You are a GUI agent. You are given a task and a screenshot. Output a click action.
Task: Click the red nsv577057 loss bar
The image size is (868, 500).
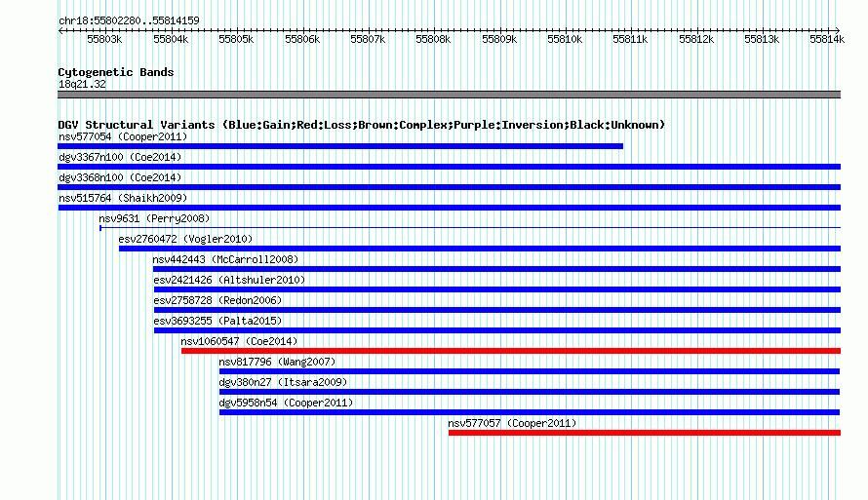click(645, 433)
